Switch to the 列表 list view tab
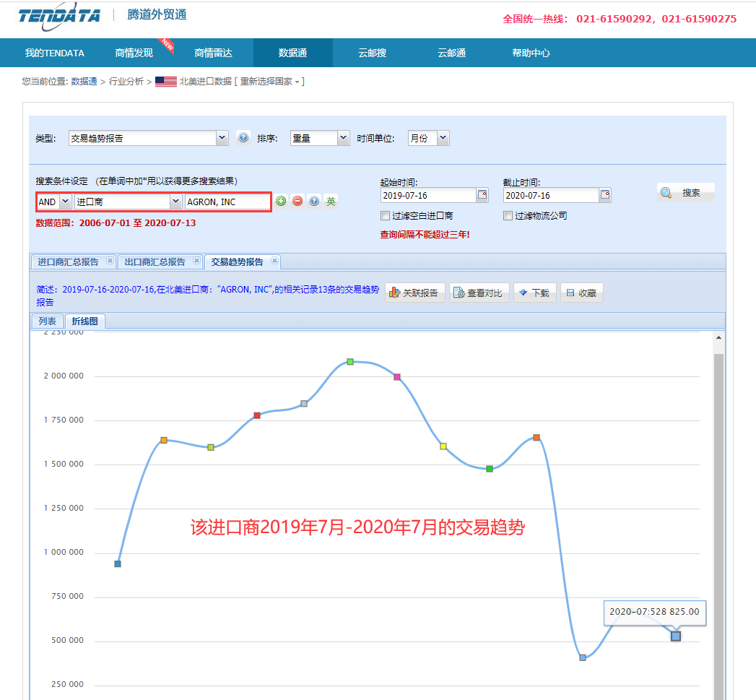The height and width of the screenshot is (700, 756). click(48, 321)
